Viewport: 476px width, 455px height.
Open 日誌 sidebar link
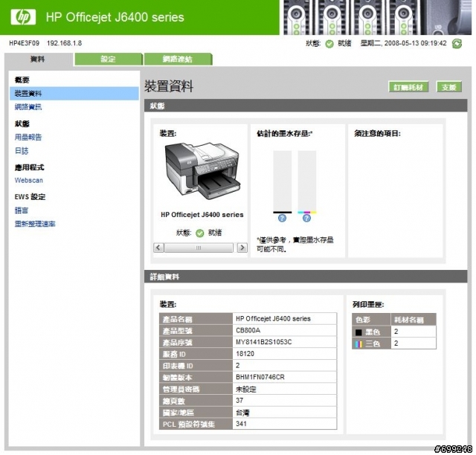(x=22, y=151)
